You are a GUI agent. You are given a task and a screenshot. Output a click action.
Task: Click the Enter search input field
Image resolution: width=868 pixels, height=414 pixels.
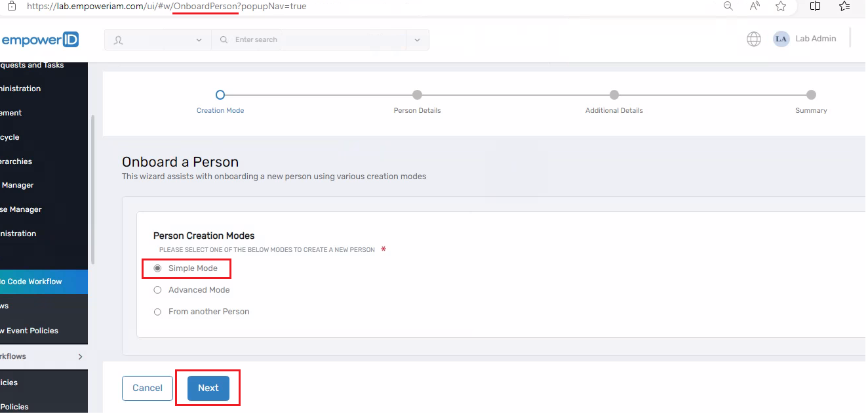tap(308, 40)
